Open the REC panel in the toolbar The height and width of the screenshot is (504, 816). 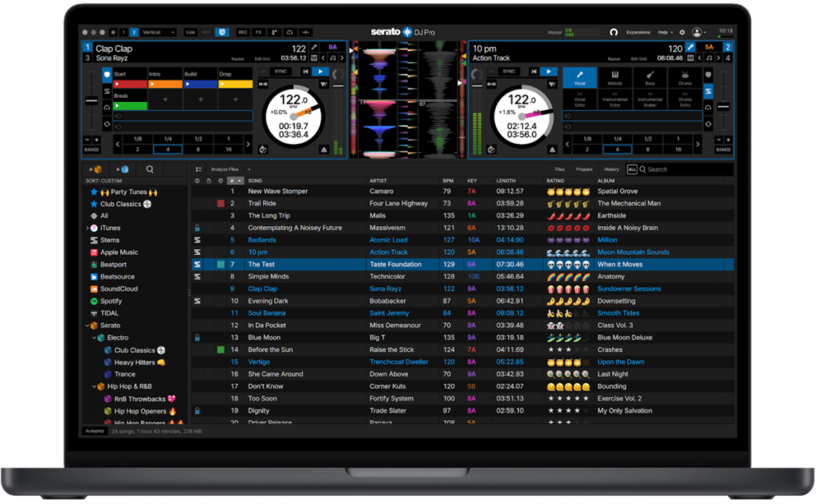click(x=244, y=32)
